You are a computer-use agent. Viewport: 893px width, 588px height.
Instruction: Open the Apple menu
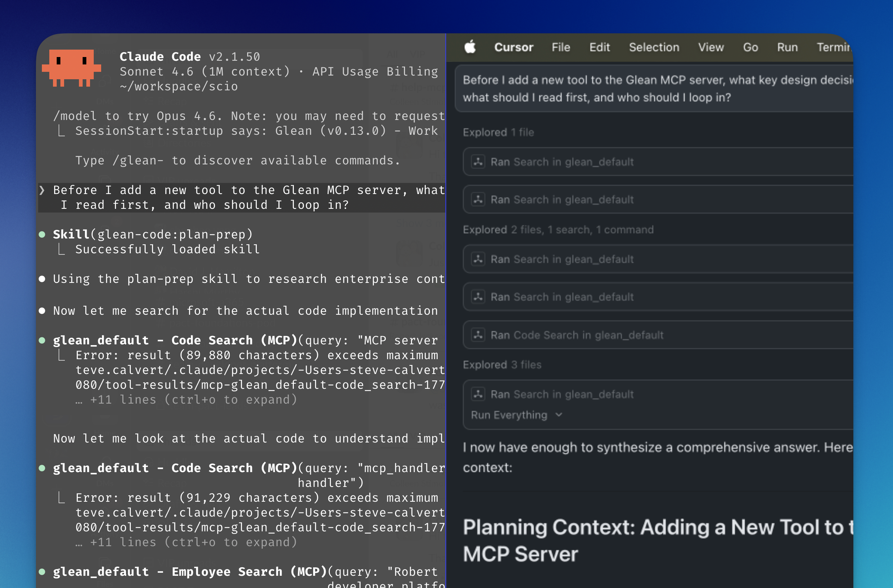[470, 47]
